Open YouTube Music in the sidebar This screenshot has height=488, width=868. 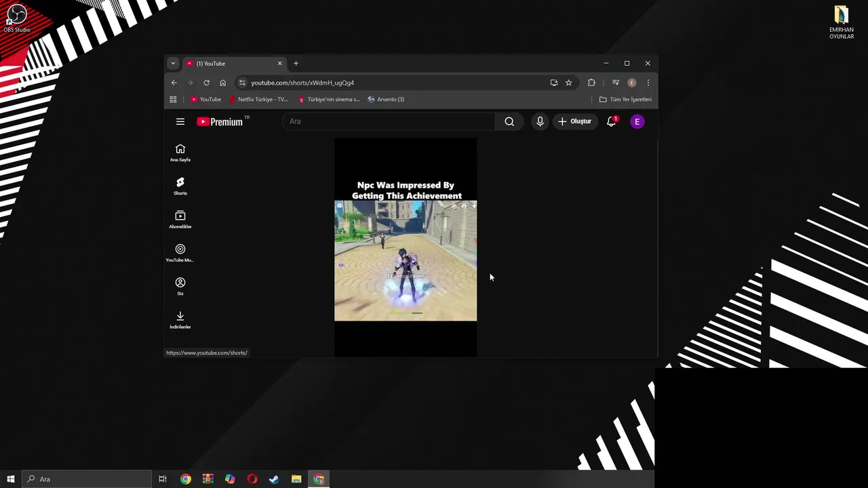coord(180,253)
